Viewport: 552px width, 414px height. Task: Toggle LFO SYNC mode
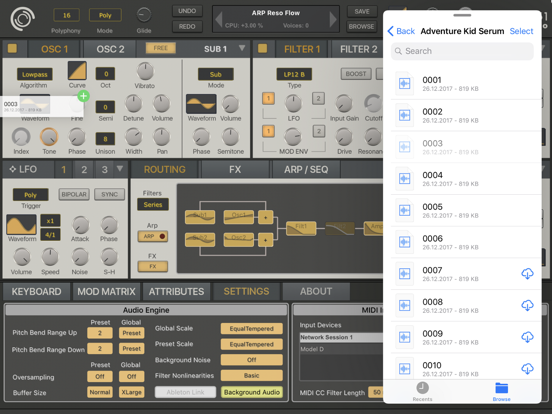109,194
